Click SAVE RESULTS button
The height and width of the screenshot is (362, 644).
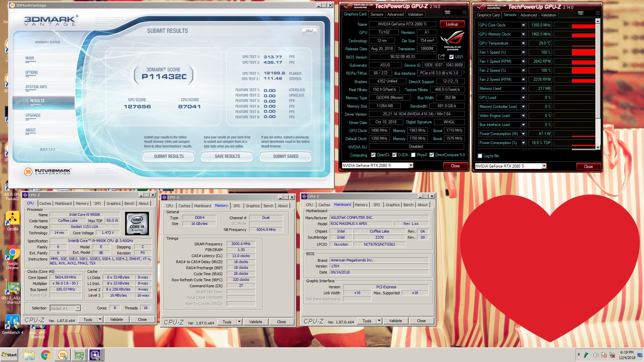(x=227, y=156)
